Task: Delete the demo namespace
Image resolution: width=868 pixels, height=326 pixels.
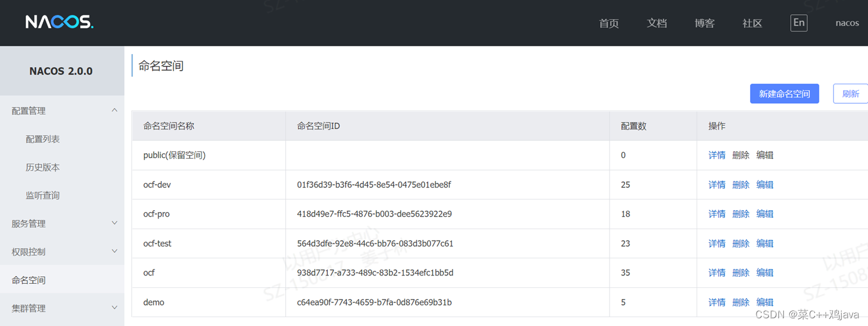Action: [x=741, y=302]
